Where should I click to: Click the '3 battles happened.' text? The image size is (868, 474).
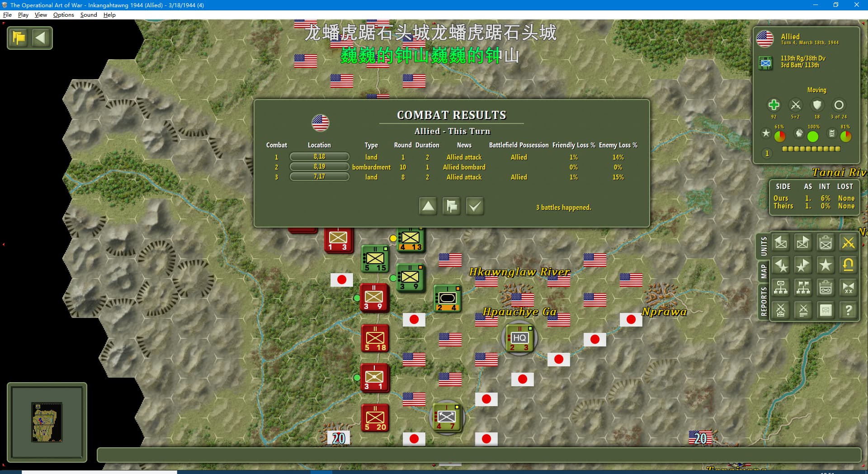(x=563, y=207)
